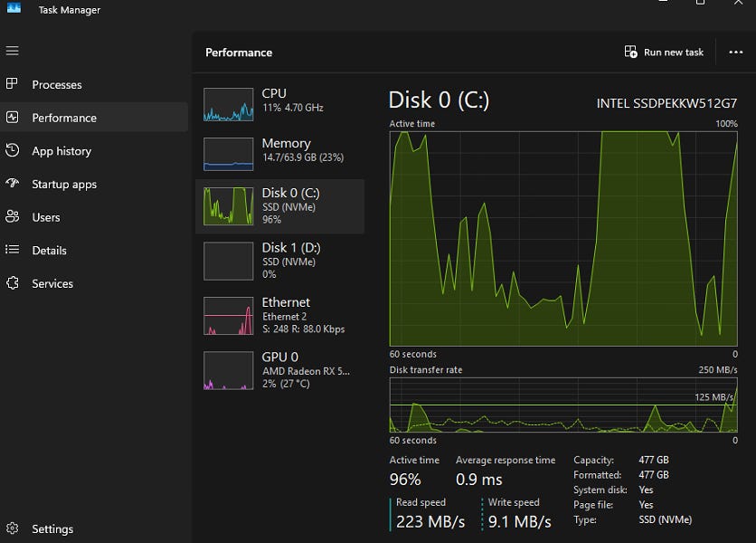Click the 125 MB/s graph label
756x543 pixels.
click(714, 397)
